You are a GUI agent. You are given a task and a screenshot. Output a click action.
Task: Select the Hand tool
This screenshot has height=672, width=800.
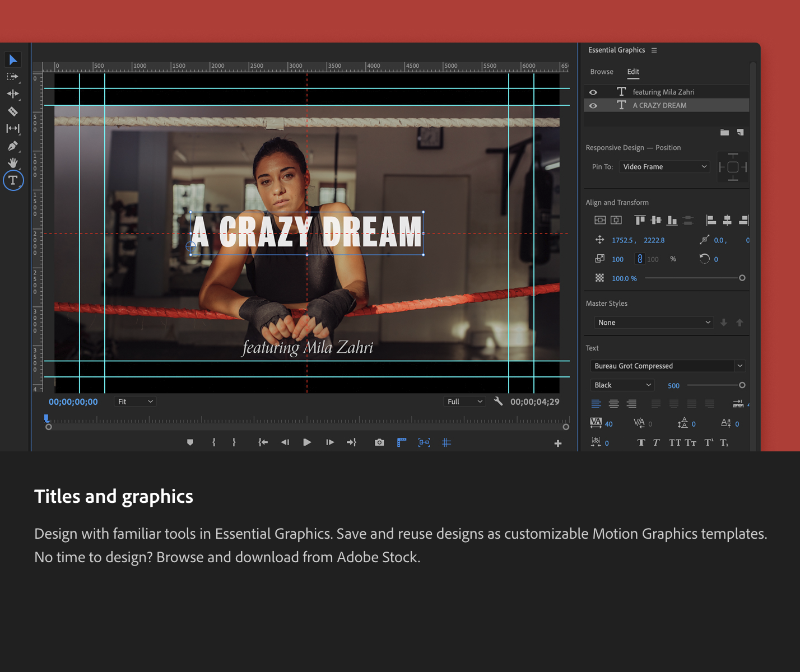[13, 163]
